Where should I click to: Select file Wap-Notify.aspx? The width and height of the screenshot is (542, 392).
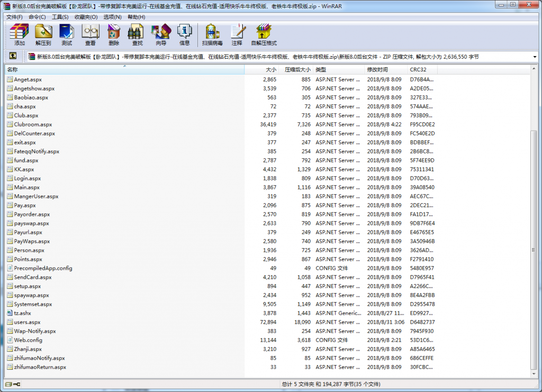(35, 331)
